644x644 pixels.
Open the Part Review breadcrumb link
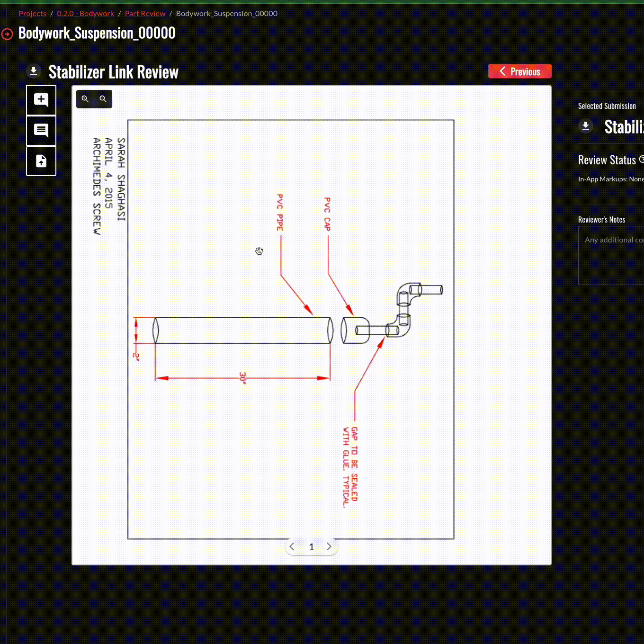(x=145, y=13)
